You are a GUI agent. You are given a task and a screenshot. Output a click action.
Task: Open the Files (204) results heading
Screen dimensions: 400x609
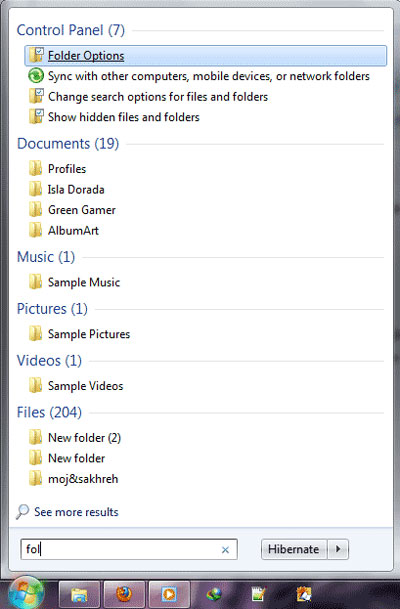49,412
